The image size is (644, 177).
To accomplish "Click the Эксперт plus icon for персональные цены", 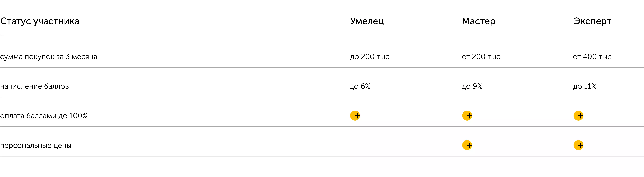I will [x=578, y=145].
